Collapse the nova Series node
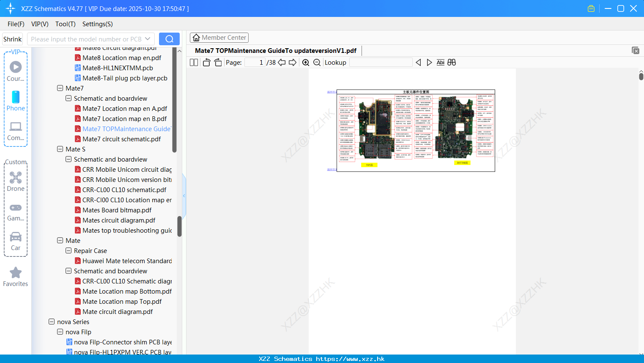644x363 pixels. point(52,322)
